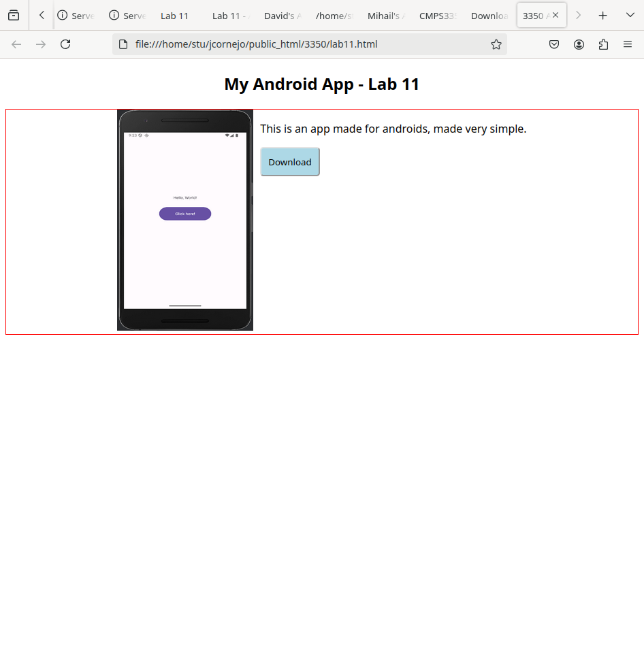This screenshot has height=658, width=644.
Task: Expand the list all tabs dropdown
Action: pos(630,16)
